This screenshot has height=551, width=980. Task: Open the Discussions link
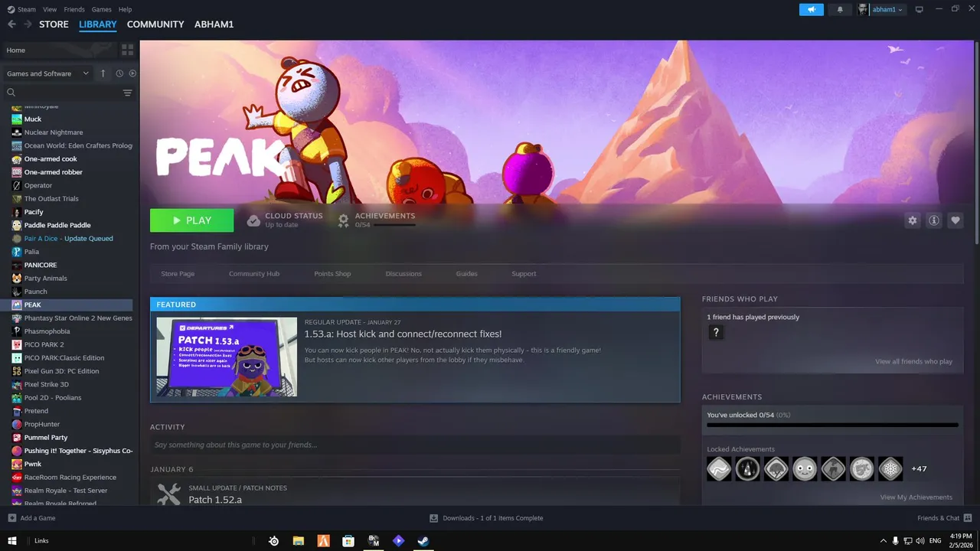[403, 273]
